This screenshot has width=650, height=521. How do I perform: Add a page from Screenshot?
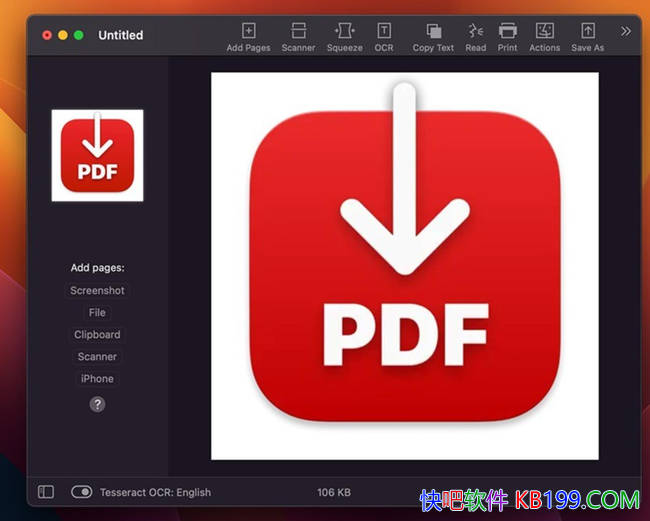coord(97,291)
